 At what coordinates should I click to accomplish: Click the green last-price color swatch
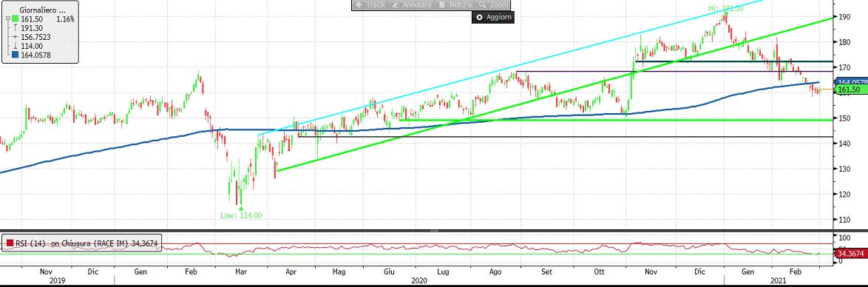click(x=14, y=18)
